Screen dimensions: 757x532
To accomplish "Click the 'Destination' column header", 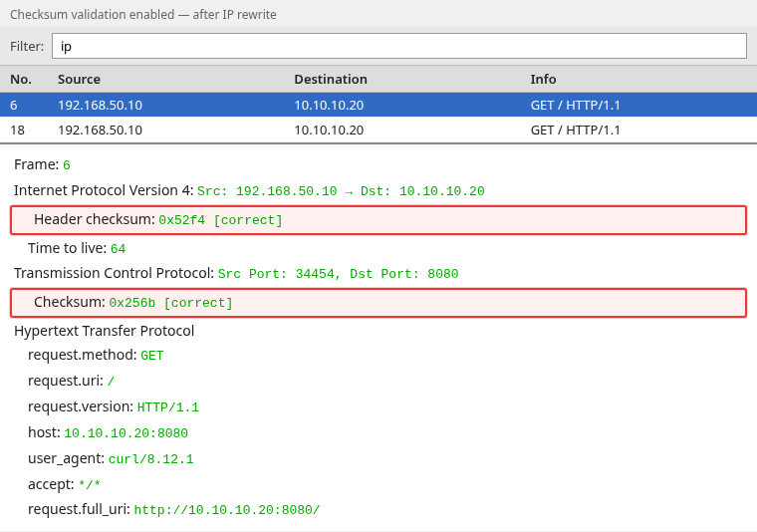I will pos(331,79).
